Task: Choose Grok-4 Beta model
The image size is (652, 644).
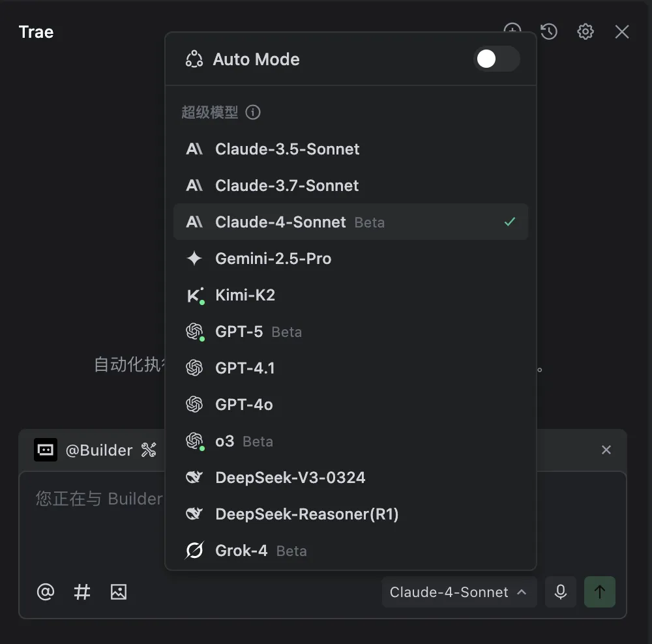Action: click(241, 550)
